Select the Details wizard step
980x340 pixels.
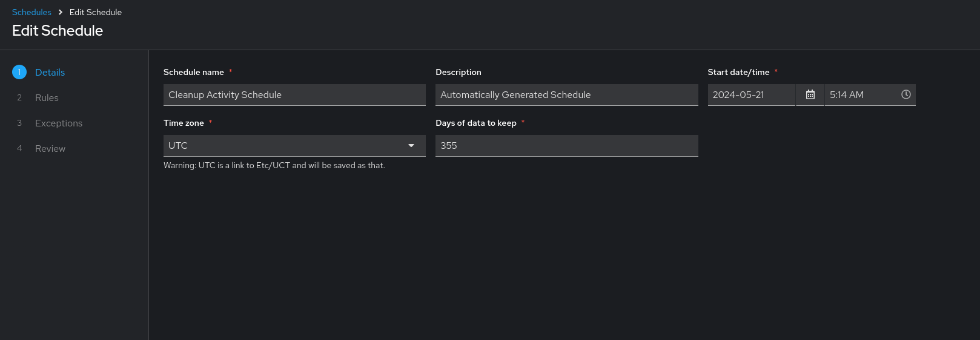pos(50,73)
